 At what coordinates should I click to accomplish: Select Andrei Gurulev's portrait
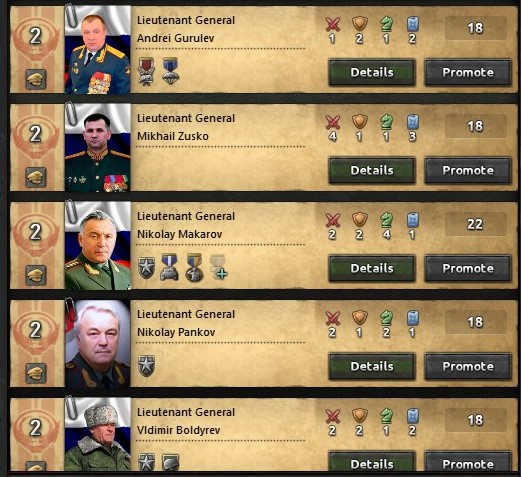click(x=98, y=50)
